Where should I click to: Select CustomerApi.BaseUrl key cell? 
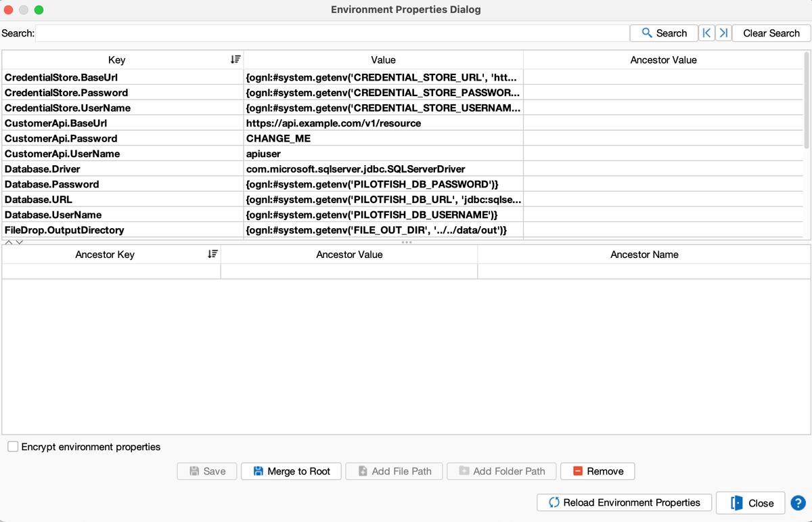[122, 123]
